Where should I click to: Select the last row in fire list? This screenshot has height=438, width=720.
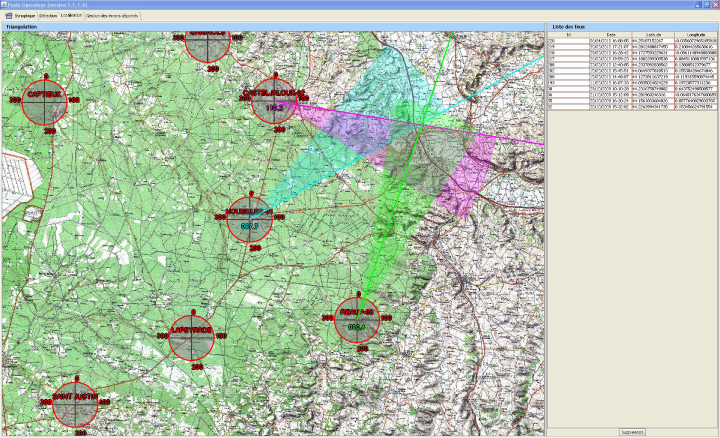tap(630, 106)
